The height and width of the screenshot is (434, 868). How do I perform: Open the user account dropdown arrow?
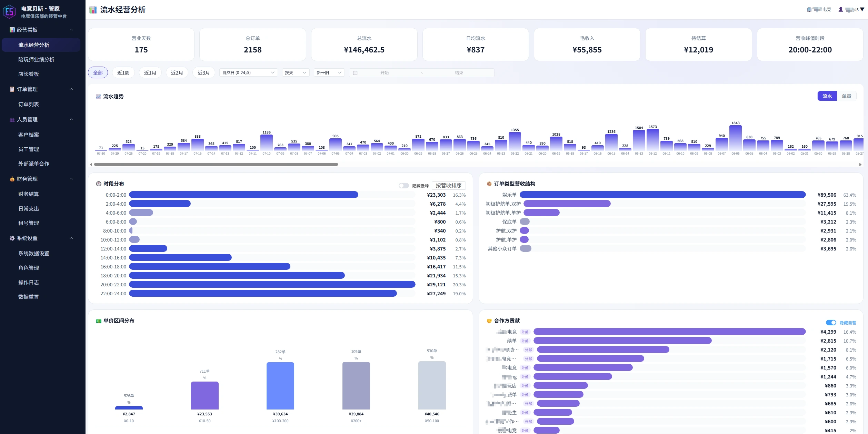coord(862,10)
